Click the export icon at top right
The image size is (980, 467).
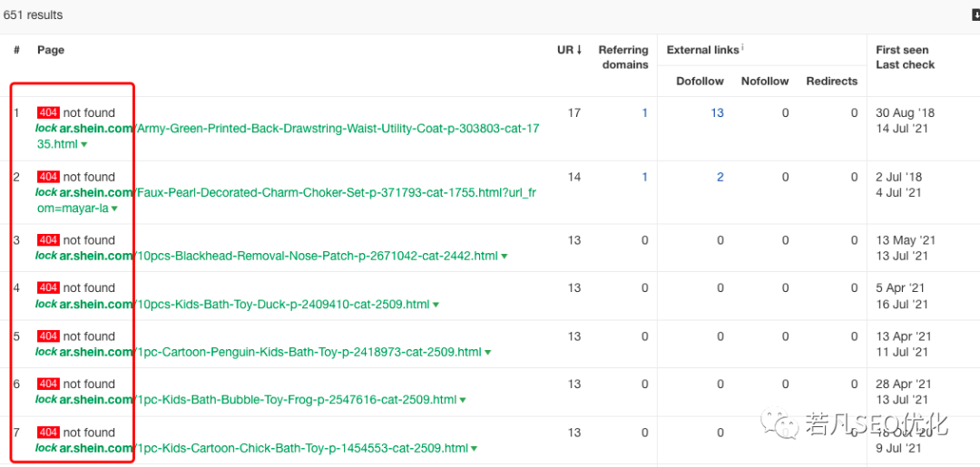point(975,15)
